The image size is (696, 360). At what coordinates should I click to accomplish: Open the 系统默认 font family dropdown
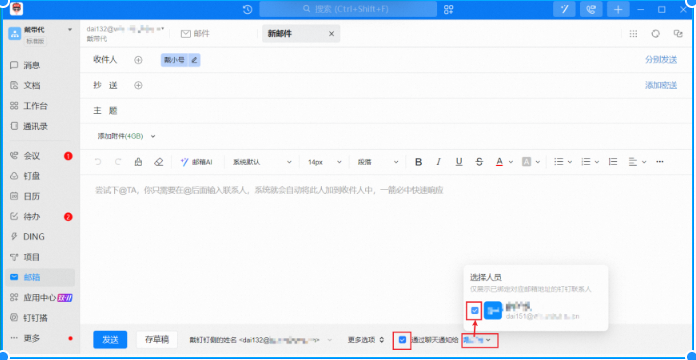coord(262,162)
